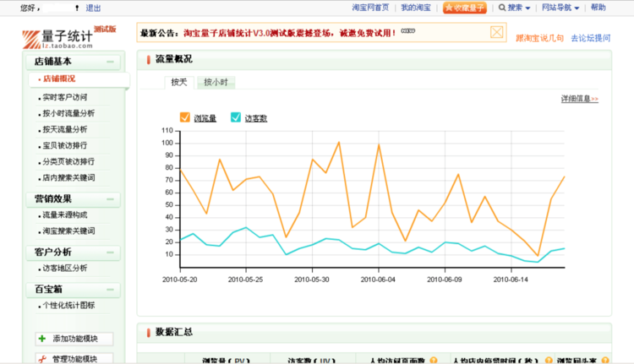Open 按天流量分析 in the sidebar
634x364 pixels.
[x=65, y=130]
